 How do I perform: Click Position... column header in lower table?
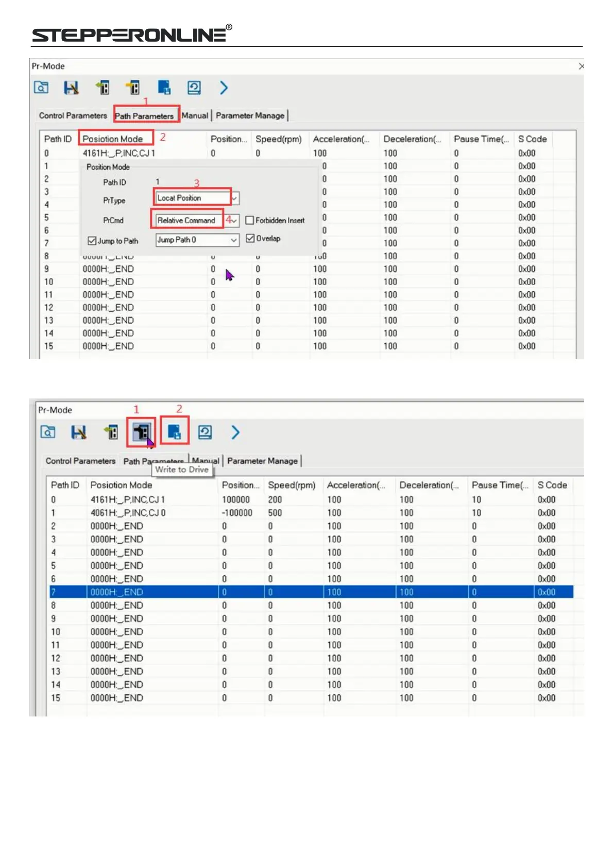(x=241, y=485)
